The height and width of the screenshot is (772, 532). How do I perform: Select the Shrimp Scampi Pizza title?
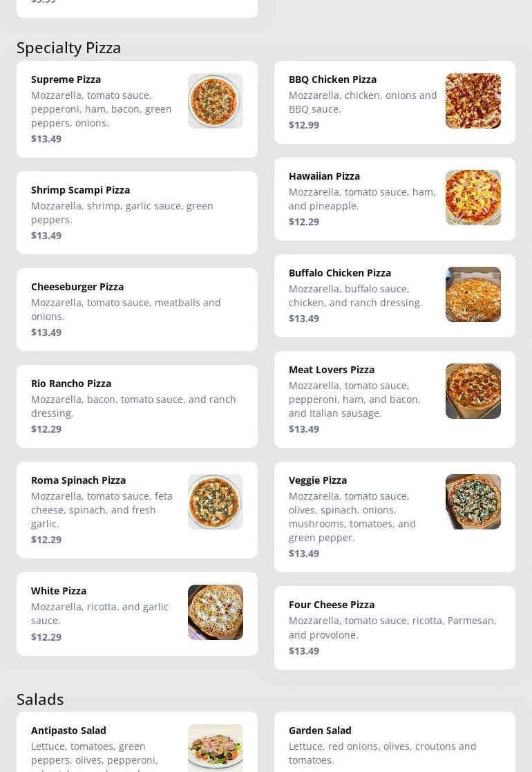pyautogui.click(x=80, y=190)
